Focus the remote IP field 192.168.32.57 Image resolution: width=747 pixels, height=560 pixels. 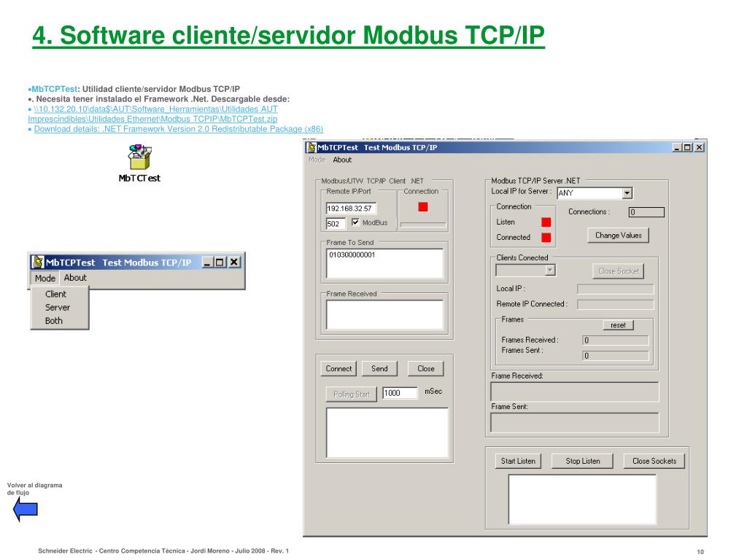352,208
